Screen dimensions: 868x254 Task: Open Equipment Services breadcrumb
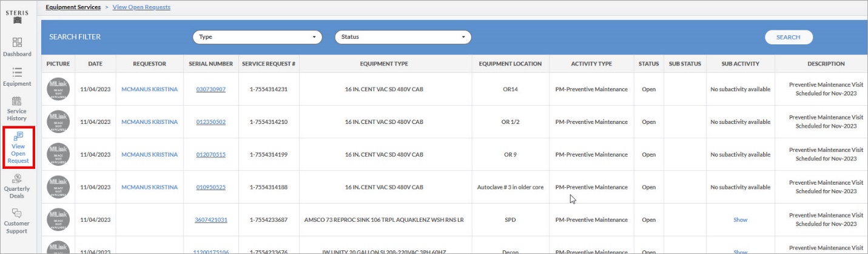tap(73, 7)
